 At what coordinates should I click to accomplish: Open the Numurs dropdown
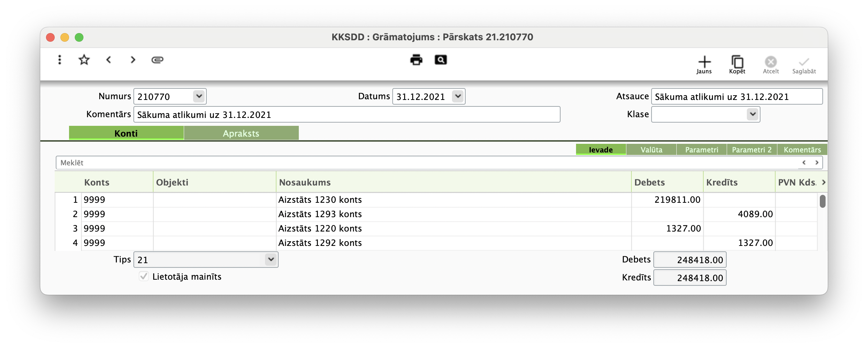click(x=198, y=96)
